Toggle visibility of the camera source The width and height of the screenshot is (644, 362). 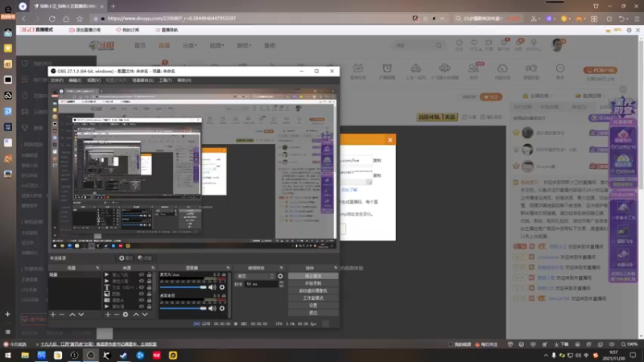pos(142,300)
